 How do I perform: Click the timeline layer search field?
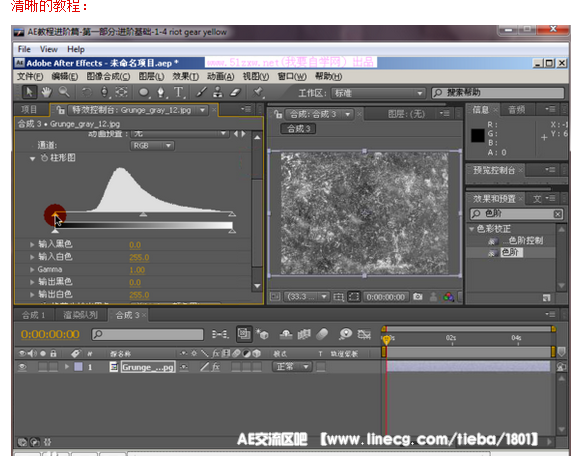(x=148, y=334)
